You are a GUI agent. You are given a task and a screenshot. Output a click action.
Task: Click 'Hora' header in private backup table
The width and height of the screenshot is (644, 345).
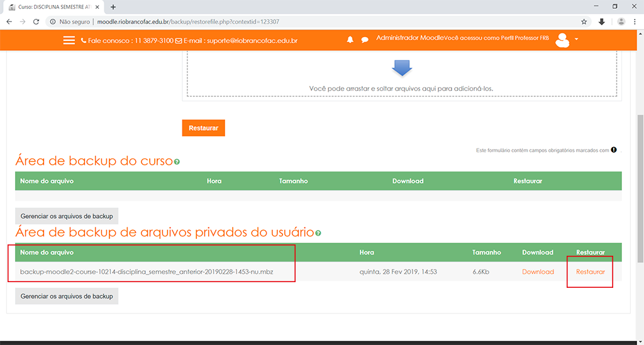tap(367, 252)
